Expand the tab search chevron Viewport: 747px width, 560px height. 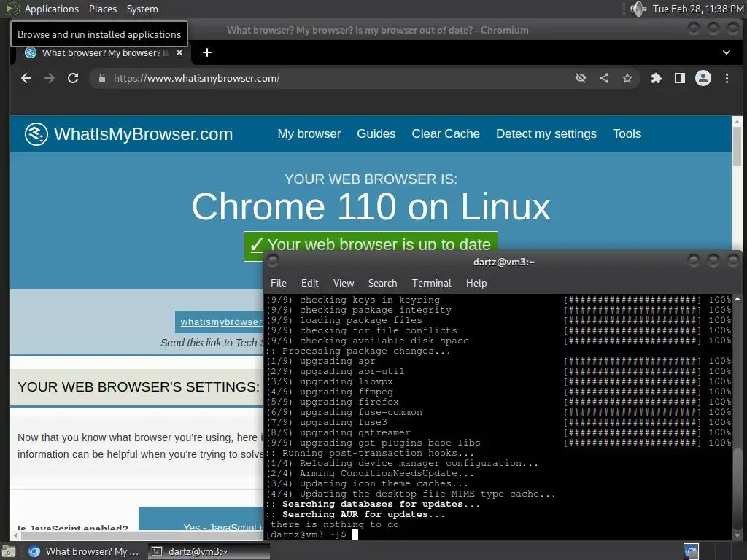[727, 52]
